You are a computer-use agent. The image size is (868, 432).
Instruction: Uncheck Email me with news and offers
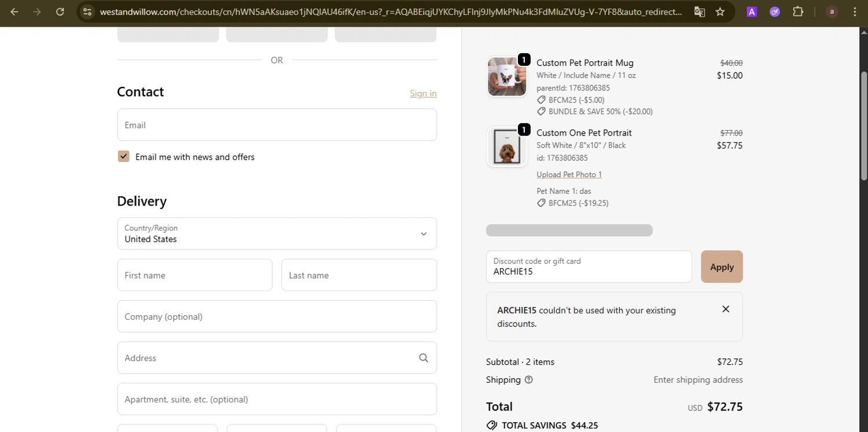124,156
